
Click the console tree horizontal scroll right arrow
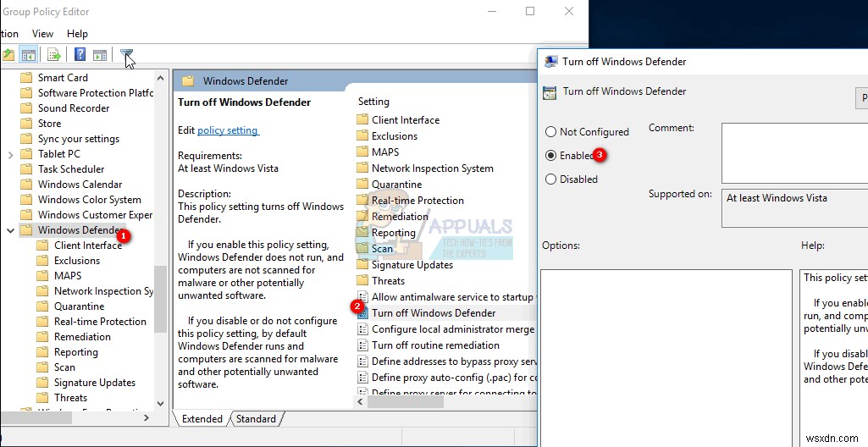[x=147, y=417]
